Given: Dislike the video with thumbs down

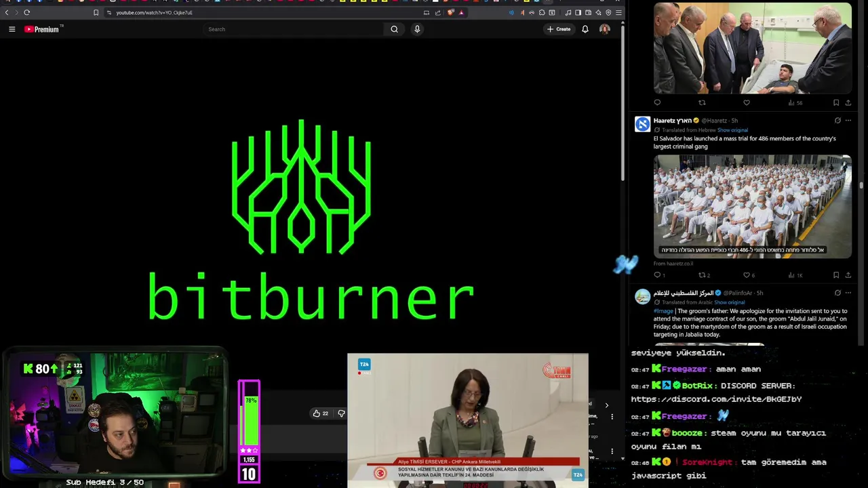Looking at the screenshot, I should (341, 413).
